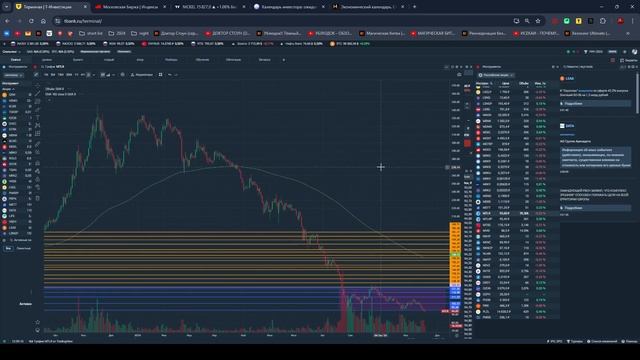640x360 pixels.
Task: Open 2024 bookmarks folder
Action: [x=117, y=33]
